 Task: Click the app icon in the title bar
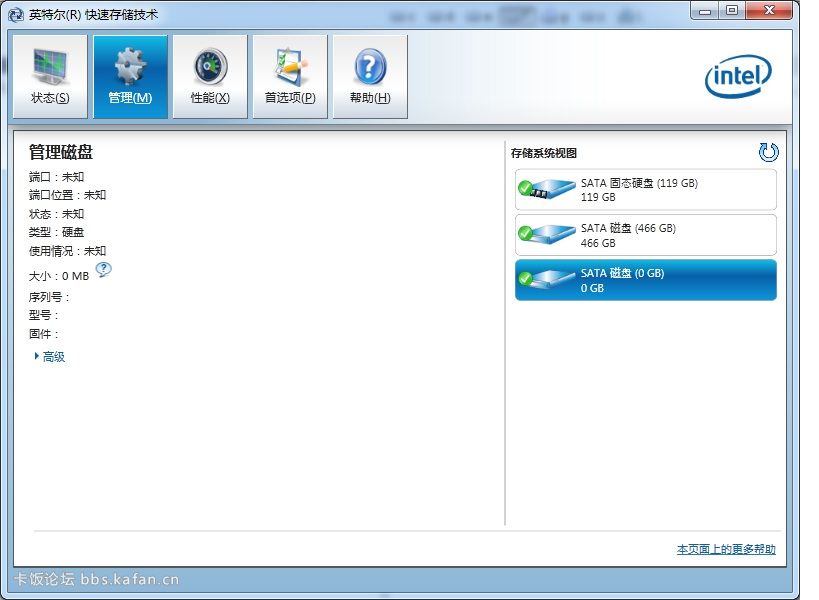16,15
